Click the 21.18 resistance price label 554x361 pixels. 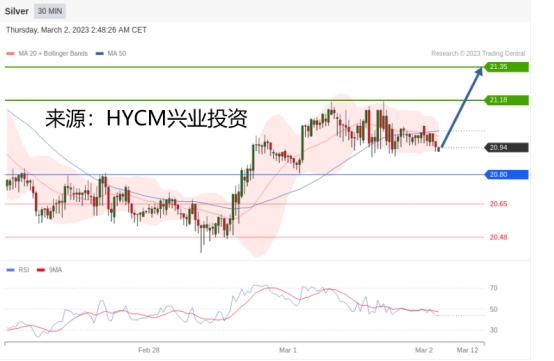coord(506,100)
